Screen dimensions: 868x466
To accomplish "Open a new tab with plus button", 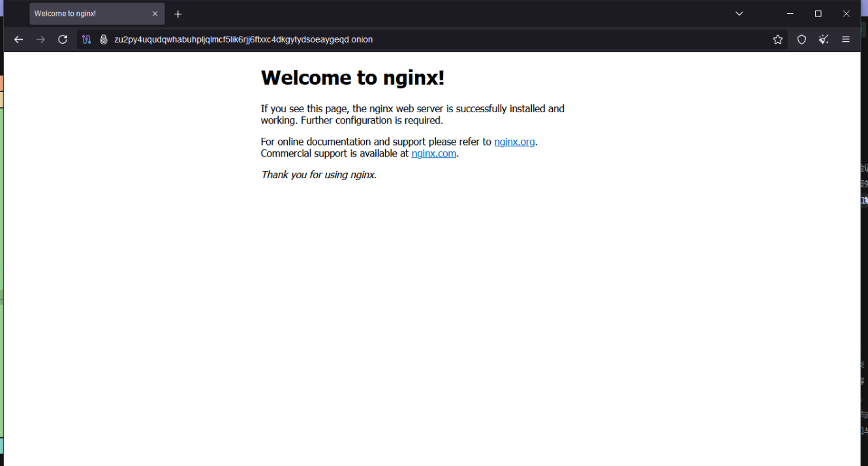I will point(178,14).
